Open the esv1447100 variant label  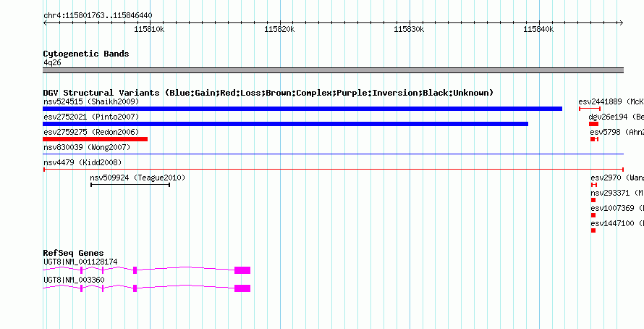[x=617, y=223]
